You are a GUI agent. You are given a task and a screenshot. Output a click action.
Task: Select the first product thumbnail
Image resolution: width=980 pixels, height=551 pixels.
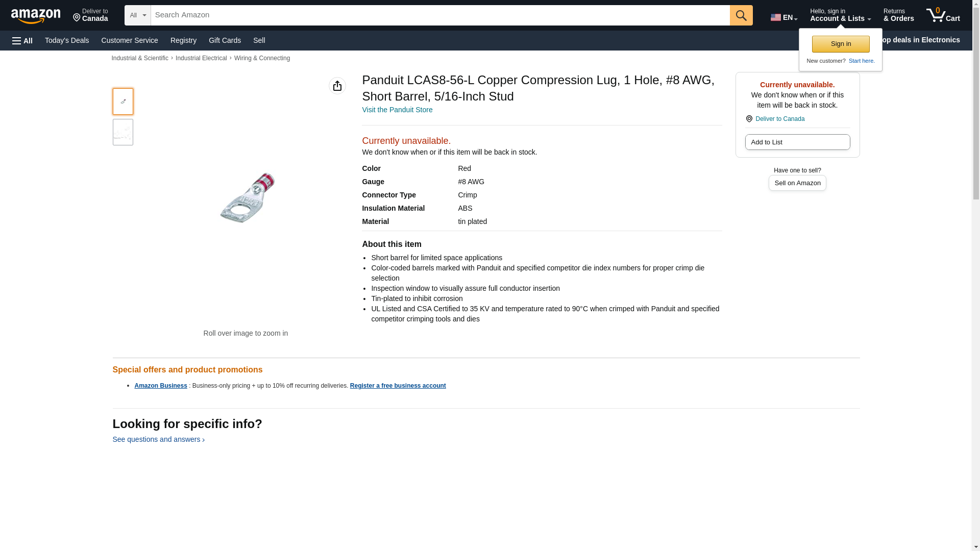122,102
